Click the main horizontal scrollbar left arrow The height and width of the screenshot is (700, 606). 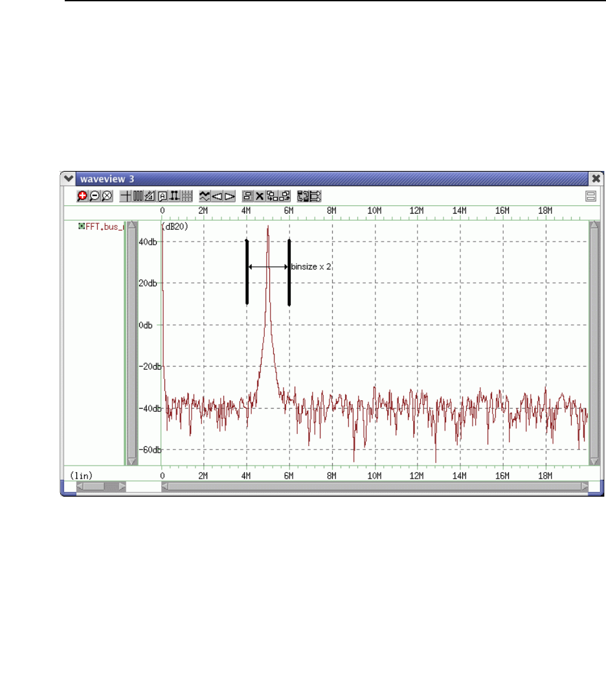(165, 486)
